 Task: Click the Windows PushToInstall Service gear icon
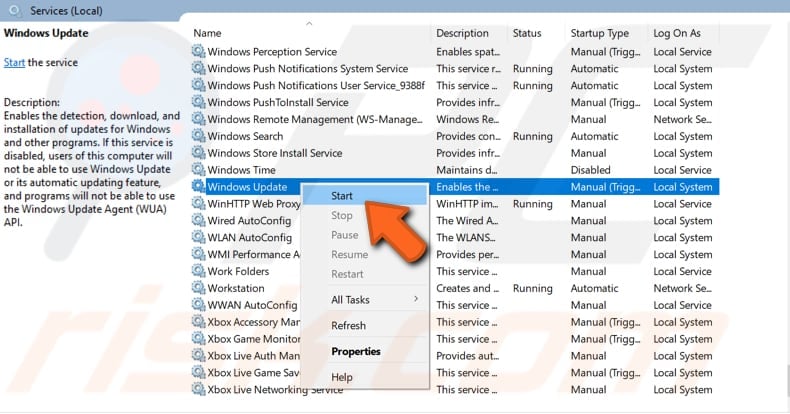coord(199,102)
